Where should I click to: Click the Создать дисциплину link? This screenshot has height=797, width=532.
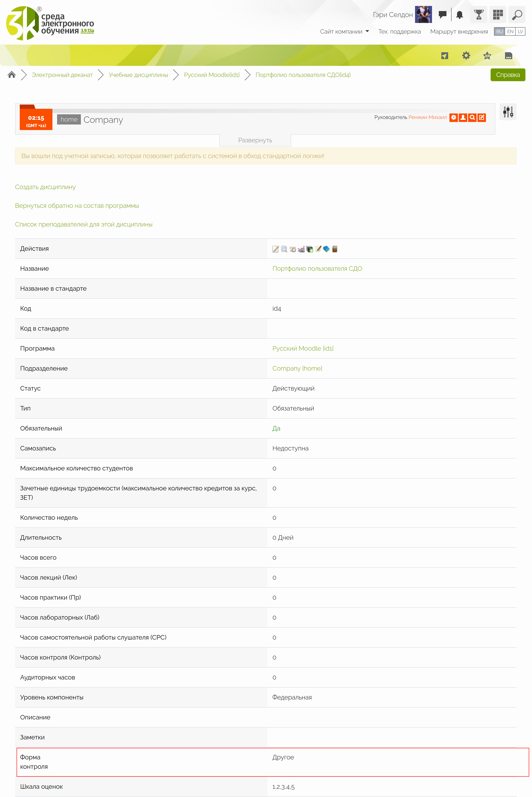[x=45, y=187]
